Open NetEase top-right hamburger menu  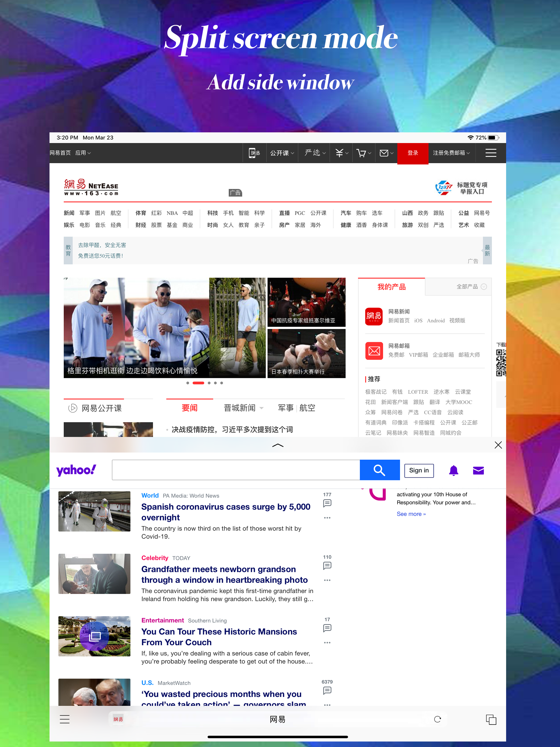tap(491, 153)
